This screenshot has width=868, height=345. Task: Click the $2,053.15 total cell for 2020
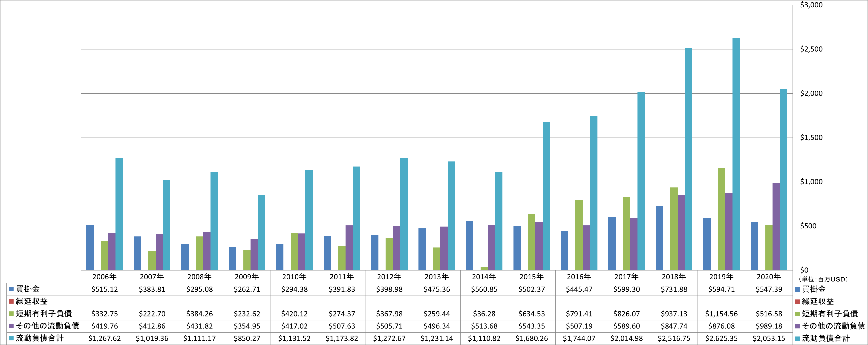pos(769,338)
